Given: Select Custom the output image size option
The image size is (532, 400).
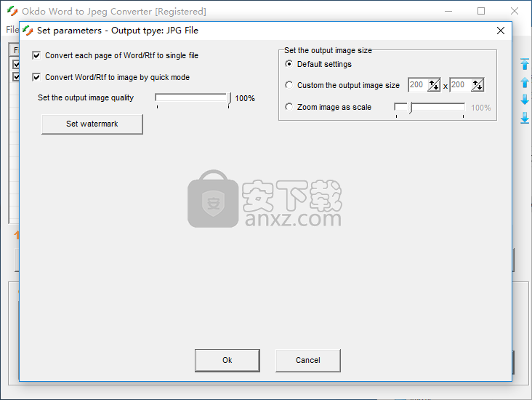Looking at the screenshot, I should tap(289, 85).
